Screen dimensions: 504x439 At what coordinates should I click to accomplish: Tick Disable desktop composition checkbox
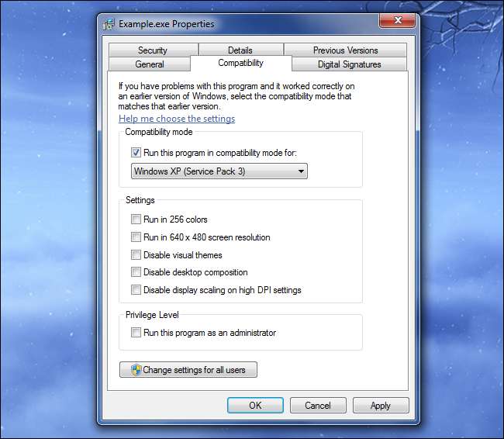(136, 272)
